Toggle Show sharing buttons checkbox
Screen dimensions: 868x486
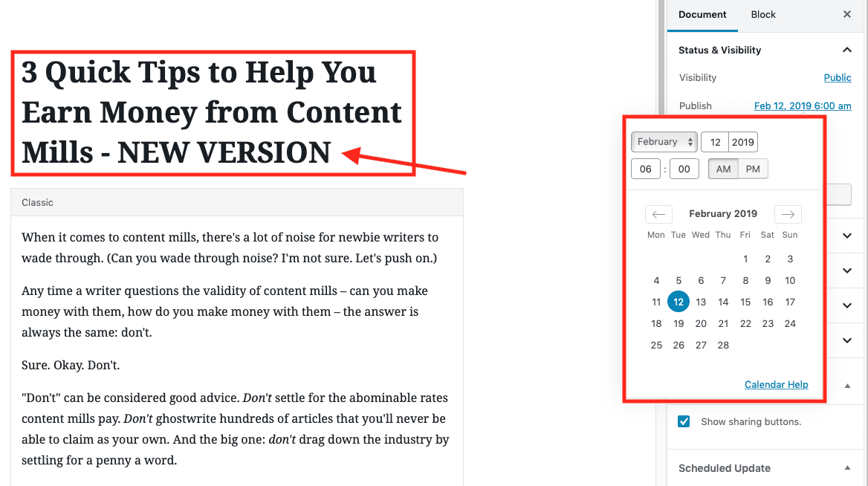point(684,421)
